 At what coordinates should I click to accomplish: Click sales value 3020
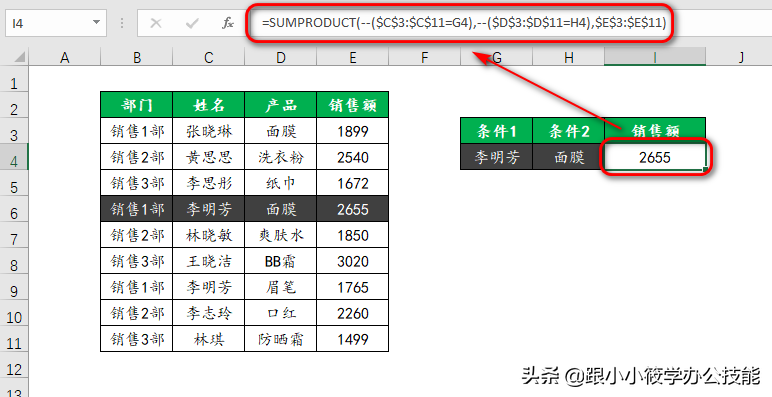click(x=353, y=261)
